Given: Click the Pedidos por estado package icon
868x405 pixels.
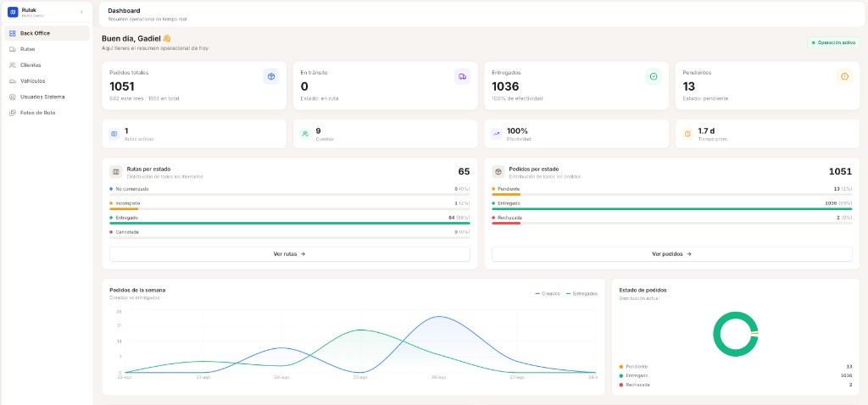Looking at the screenshot, I should [498, 172].
